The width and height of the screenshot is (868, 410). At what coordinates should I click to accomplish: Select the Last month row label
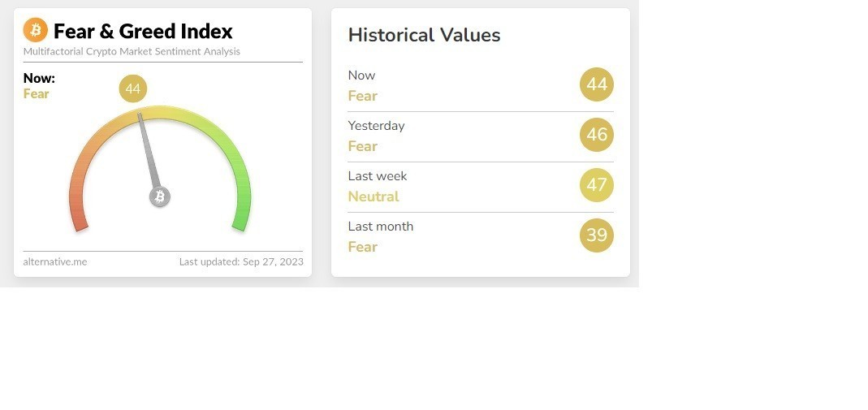pos(381,227)
